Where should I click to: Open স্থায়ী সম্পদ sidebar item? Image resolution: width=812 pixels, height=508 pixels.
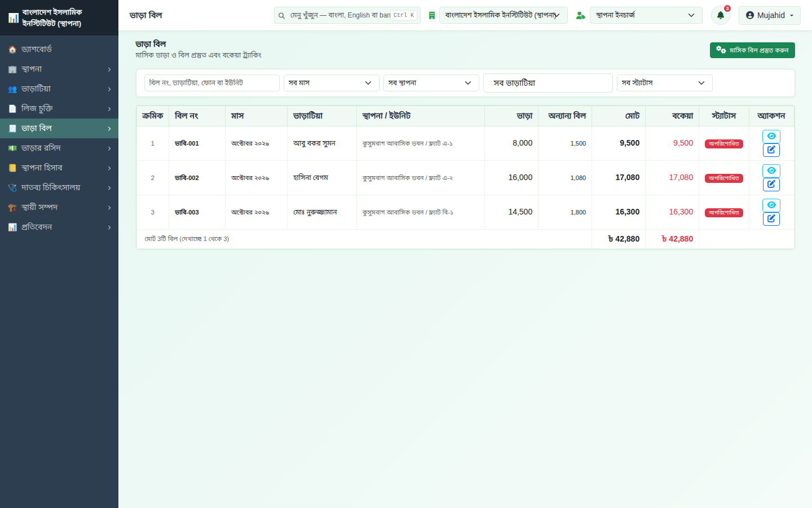pos(59,207)
